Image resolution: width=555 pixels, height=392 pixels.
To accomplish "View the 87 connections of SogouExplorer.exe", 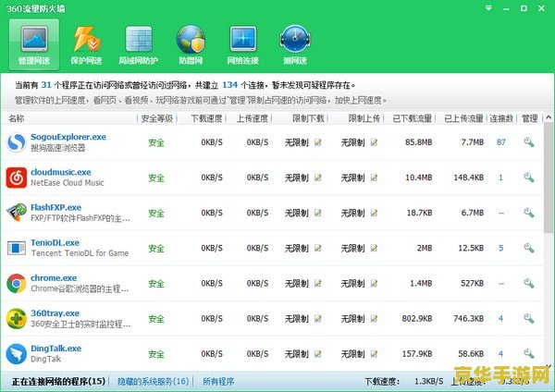I will click(x=500, y=142).
